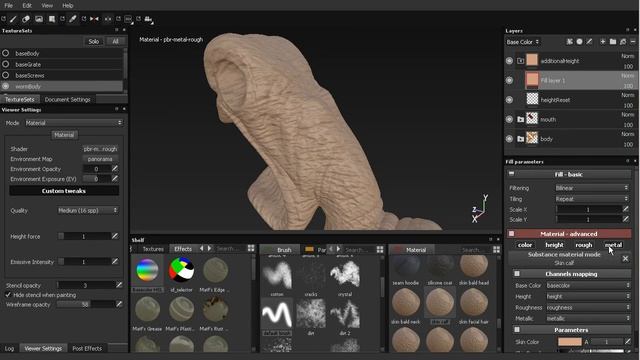Open the Edit menu
Image resolution: width=640 pixels, height=360 pixels.
click(27, 5)
